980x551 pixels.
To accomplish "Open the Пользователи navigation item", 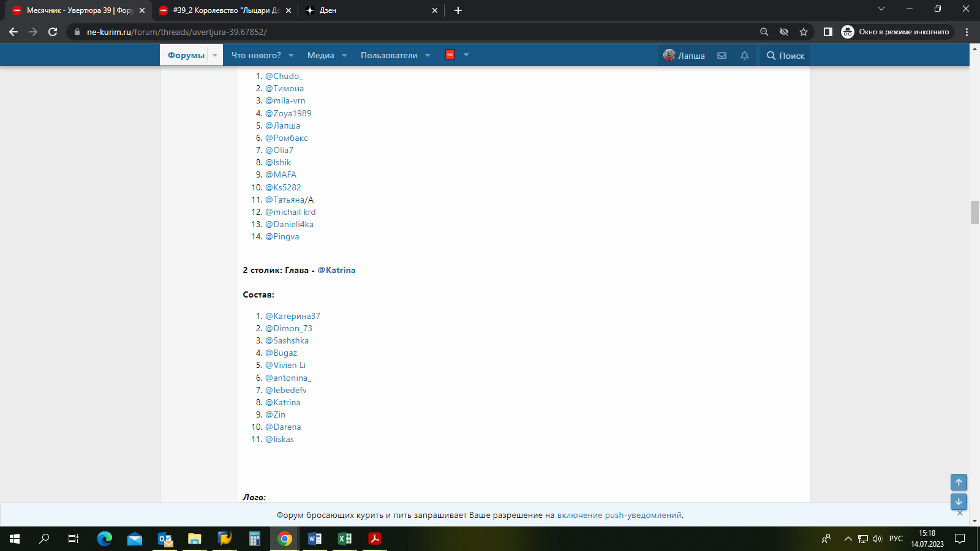I will click(389, 55).
